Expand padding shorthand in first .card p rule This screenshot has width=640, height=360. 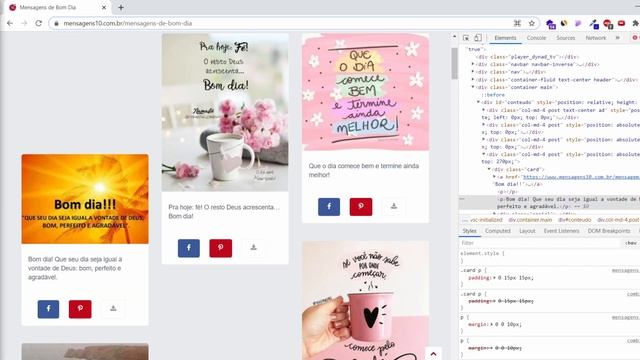(x=494, y=278)
